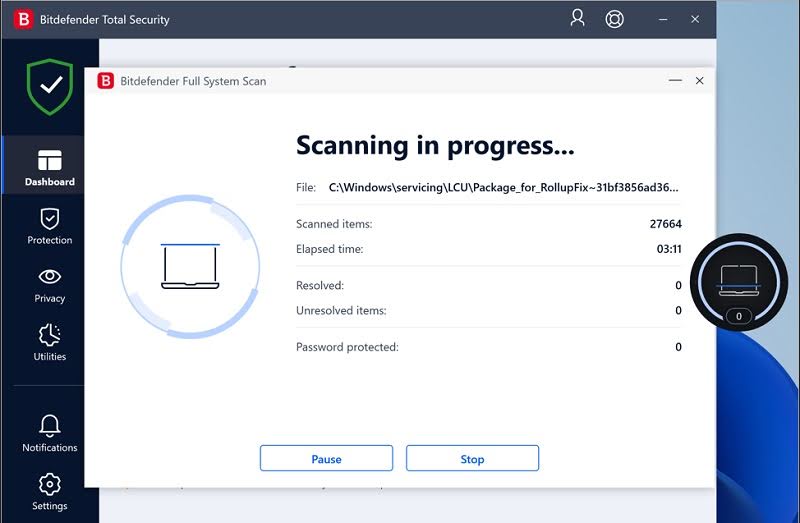This screenshot has height=523, width=800.
Task: Open the user account icon
Action: (577, 19)
